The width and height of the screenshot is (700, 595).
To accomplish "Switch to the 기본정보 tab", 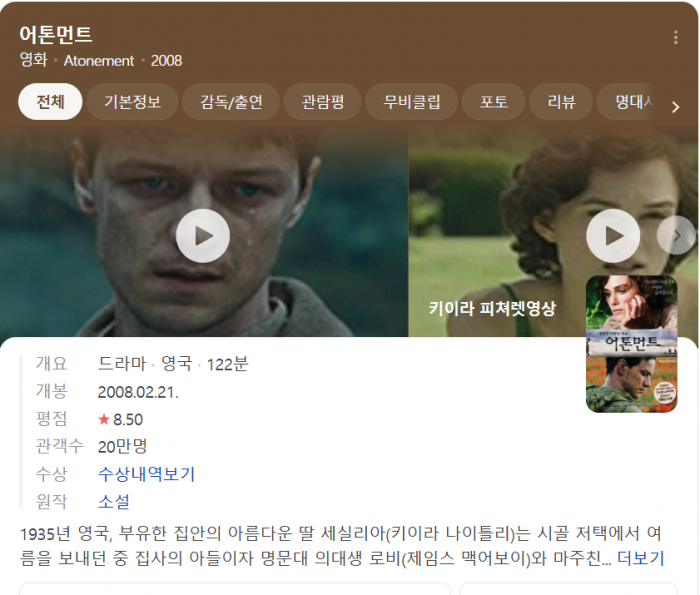I will [132, 102].
